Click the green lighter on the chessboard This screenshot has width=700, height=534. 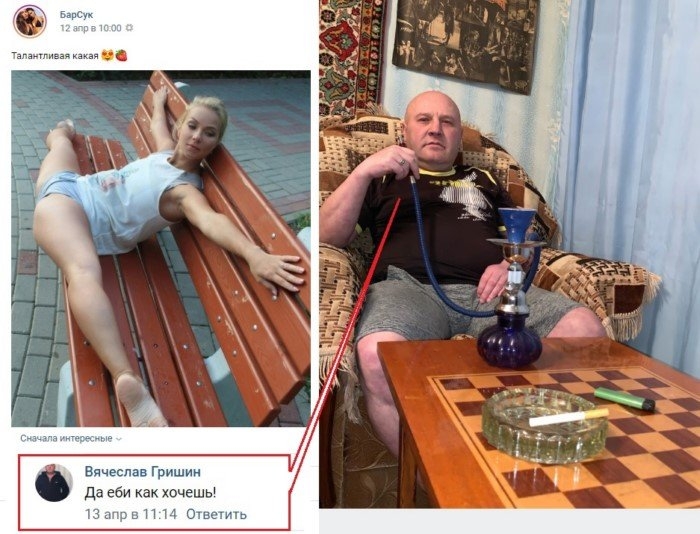coord(624,399)
